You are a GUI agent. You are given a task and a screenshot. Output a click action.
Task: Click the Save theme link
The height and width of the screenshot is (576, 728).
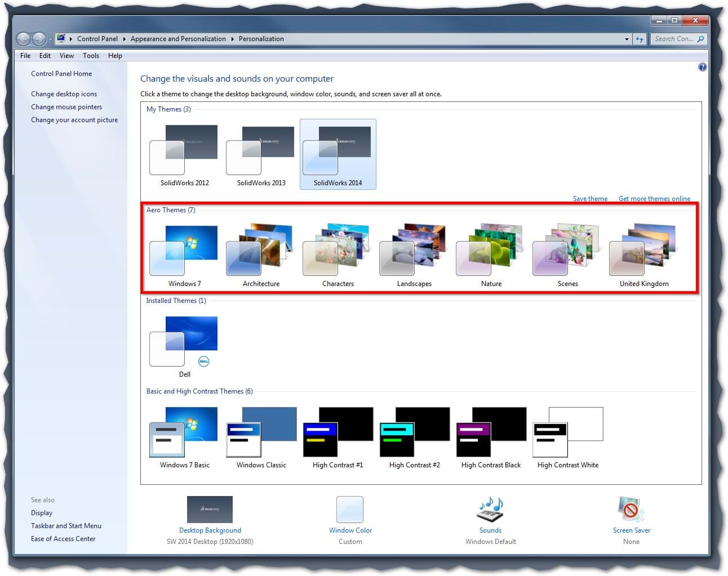pos(590,199)
